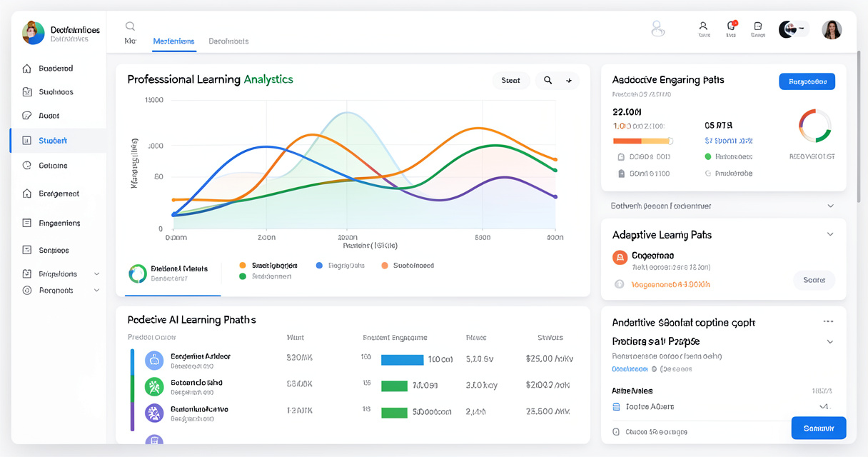The image size is (868, 457).
Task: Toggle the green series legend dot
Action: coord(243,276)
